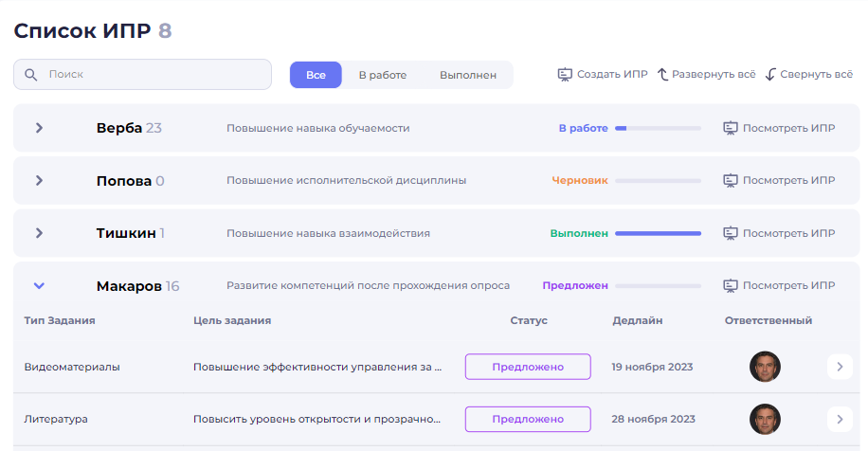Select the Все filter tab

tap(316, 75)
